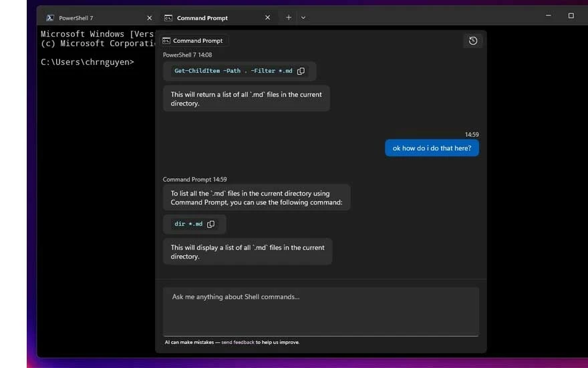The image size is (588, 368).
Task: Click the Command Prompt label in chat header
Action: click(198, 41)
